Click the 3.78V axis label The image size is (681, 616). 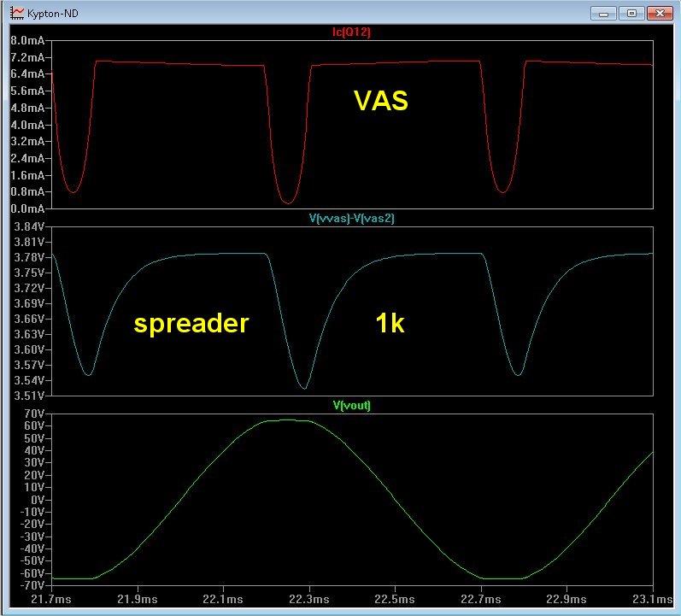coord(29,257)
